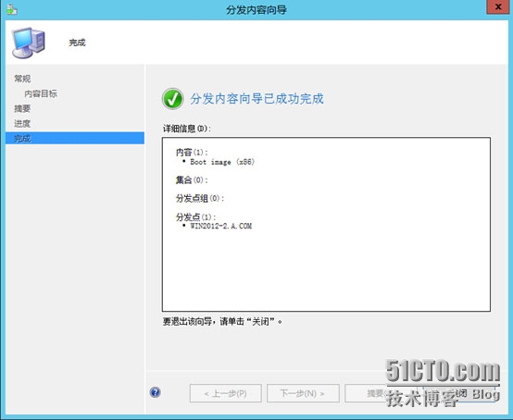Open help with the blue question mark
The width and height of the screenshot is (513, 420).
pos(155,392)
